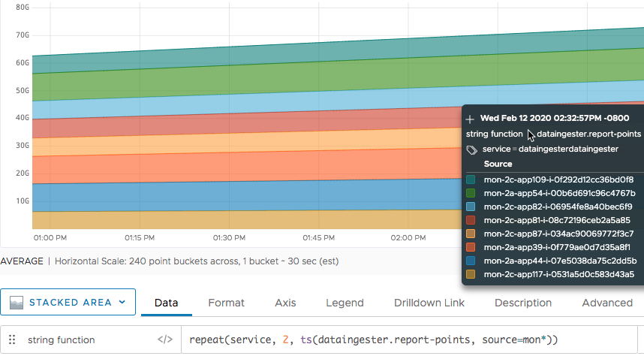
Task: Go to the Drilldown Link tab
Action: click(x=429, y=303)
